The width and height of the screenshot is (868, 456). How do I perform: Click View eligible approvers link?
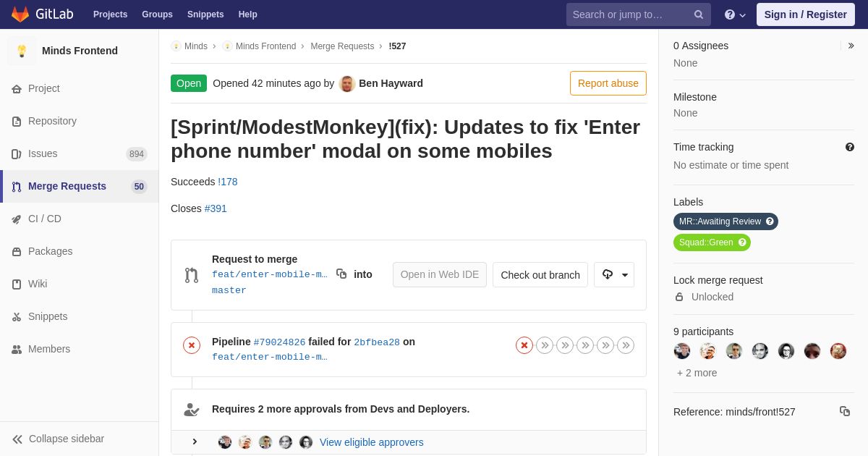pyautogui.click(x=372, y=442)
